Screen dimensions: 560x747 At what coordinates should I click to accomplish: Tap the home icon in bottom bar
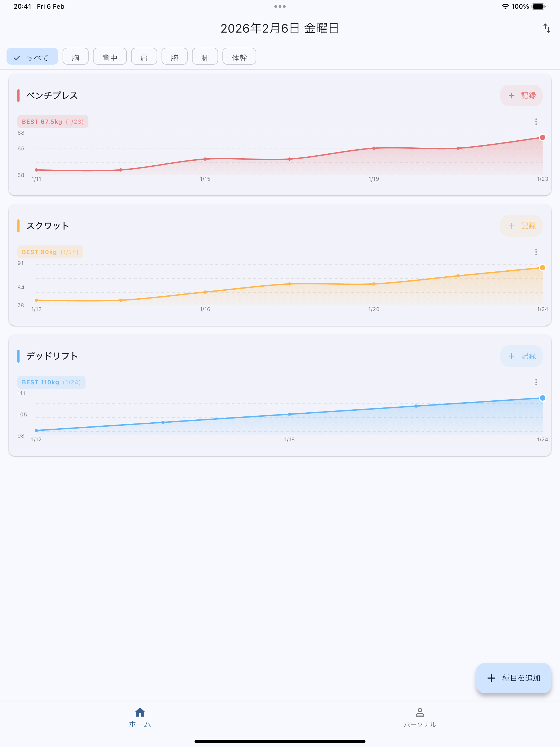(140, 712)
